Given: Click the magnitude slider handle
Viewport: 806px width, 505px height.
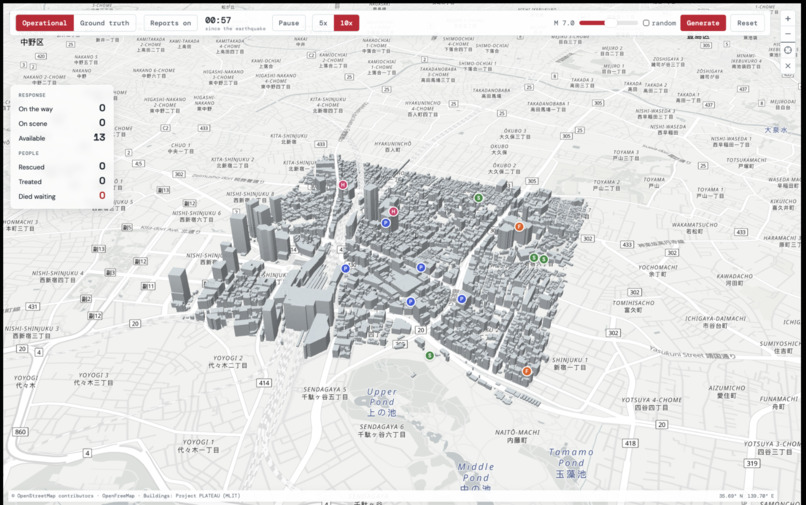Looking at the screenshot, I should coord(610,23).
